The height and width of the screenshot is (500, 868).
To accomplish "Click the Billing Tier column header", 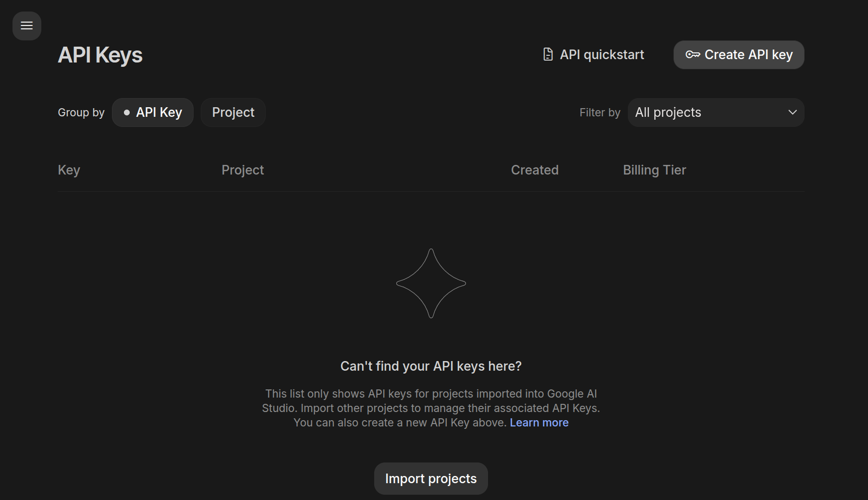I will [654, 170].
